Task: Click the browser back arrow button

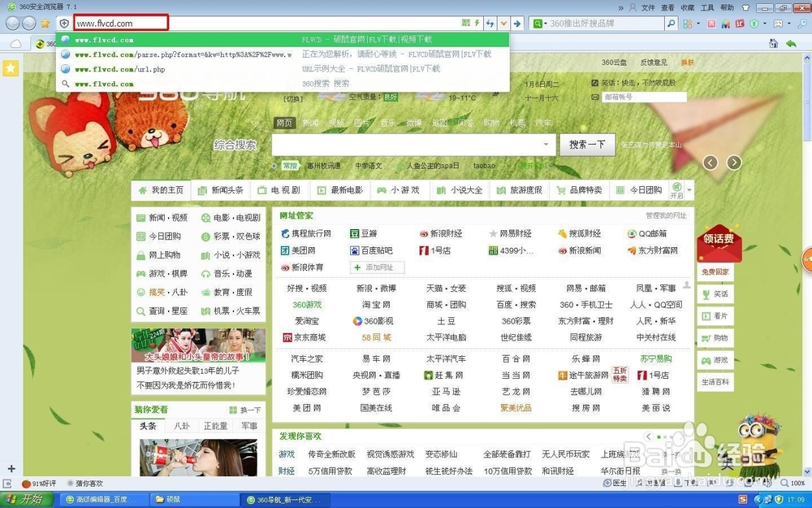Action: pos(13,24)
